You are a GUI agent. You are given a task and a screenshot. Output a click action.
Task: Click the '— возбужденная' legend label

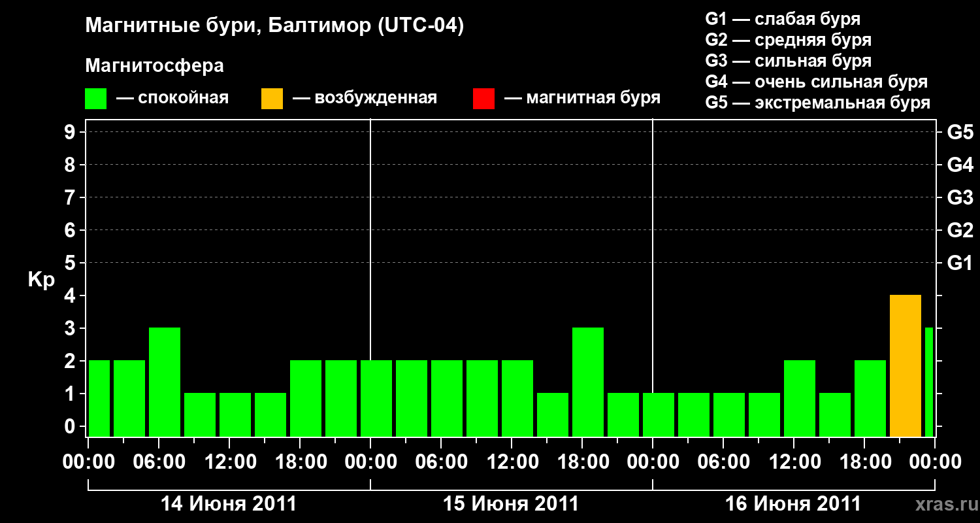point(365,99)
